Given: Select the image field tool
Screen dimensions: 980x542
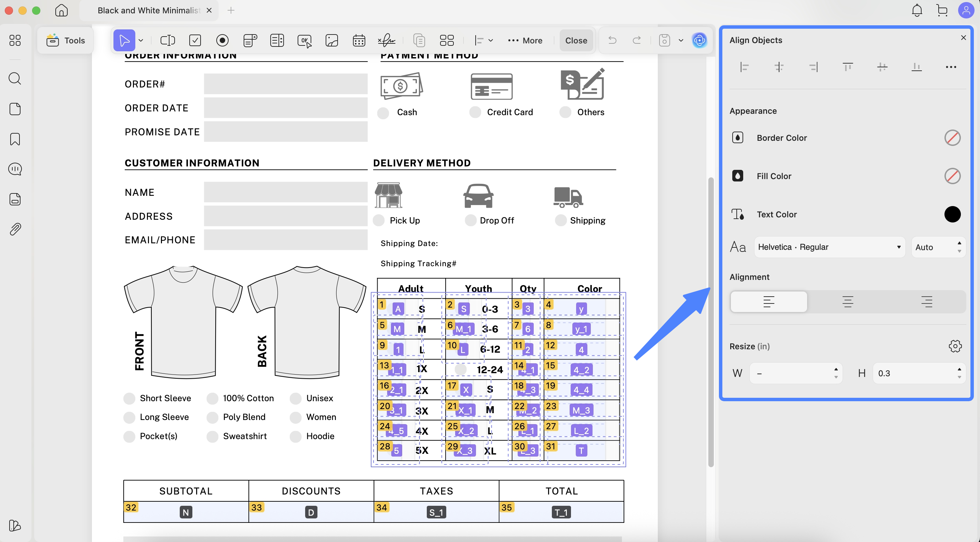Looking at the screenshot, I should (x=331, y=40).
